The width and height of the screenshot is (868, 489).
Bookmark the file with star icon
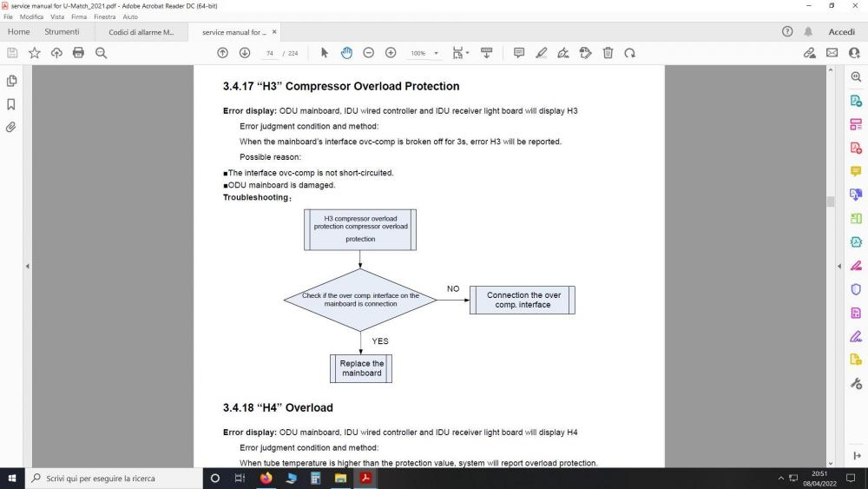[x=35, y=53]
